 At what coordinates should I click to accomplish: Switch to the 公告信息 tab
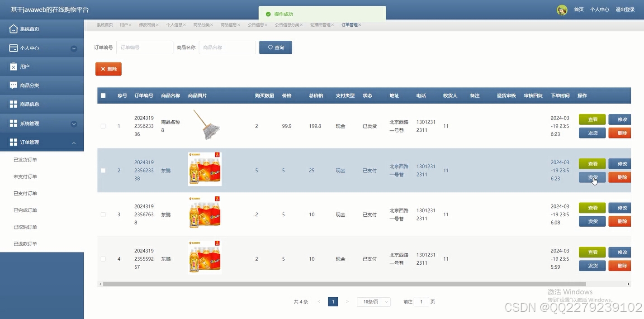coord(255,25)
